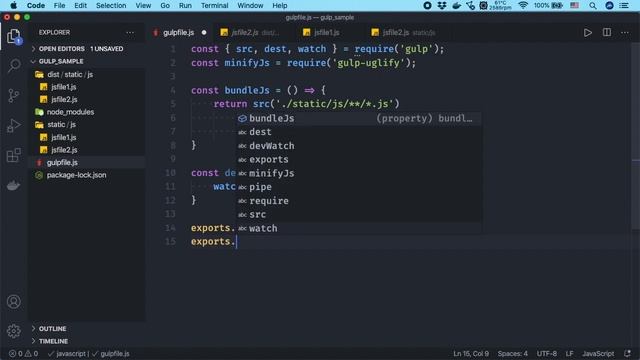Split the editor to the right
The height and width of the screenshot is (360, 640).
point(607,32)
